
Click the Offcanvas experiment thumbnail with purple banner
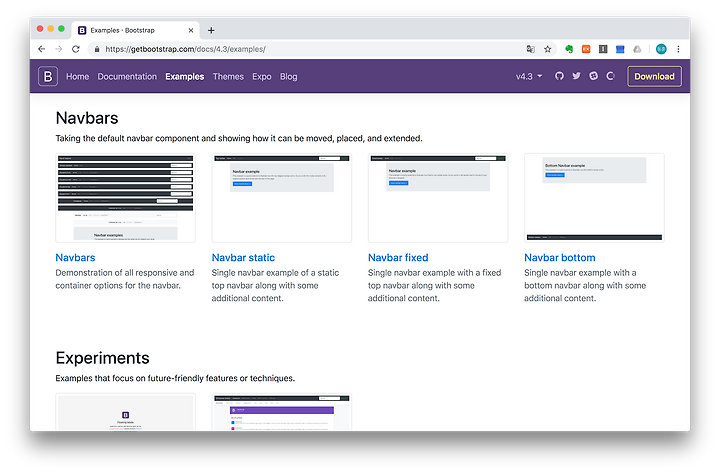click(281, 412)
